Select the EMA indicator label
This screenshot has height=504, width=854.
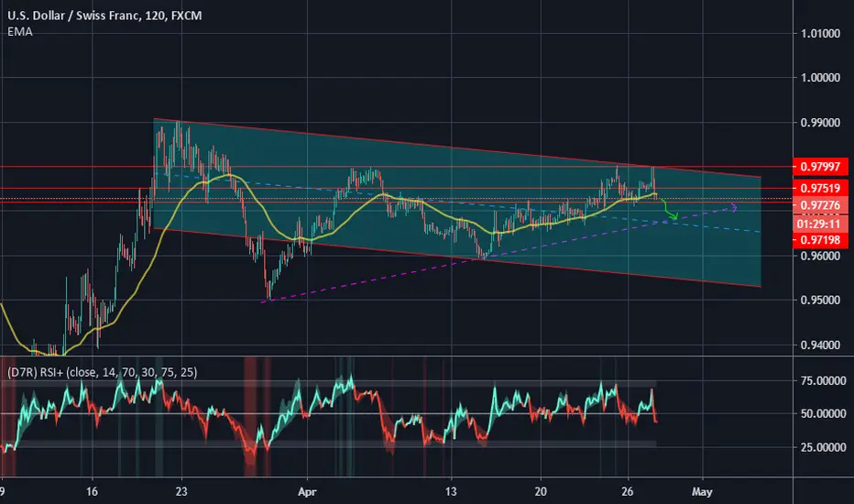20,31
